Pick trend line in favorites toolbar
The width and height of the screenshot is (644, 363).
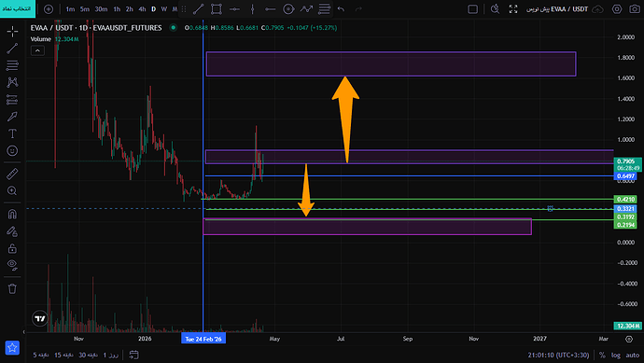(199, 9)
